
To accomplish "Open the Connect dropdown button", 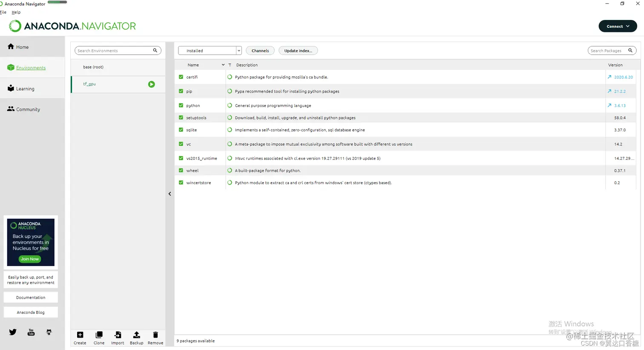I will click(x=618, y=26).
